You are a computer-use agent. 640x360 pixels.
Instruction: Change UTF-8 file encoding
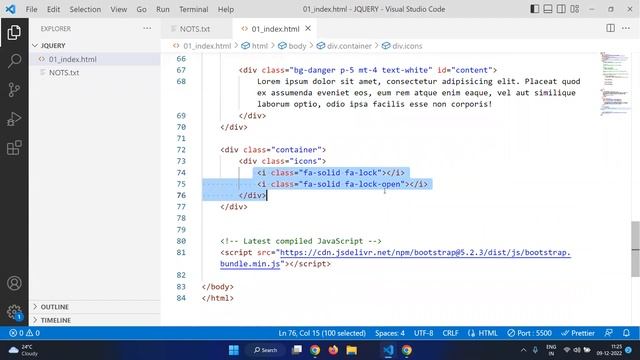(423, 333)
